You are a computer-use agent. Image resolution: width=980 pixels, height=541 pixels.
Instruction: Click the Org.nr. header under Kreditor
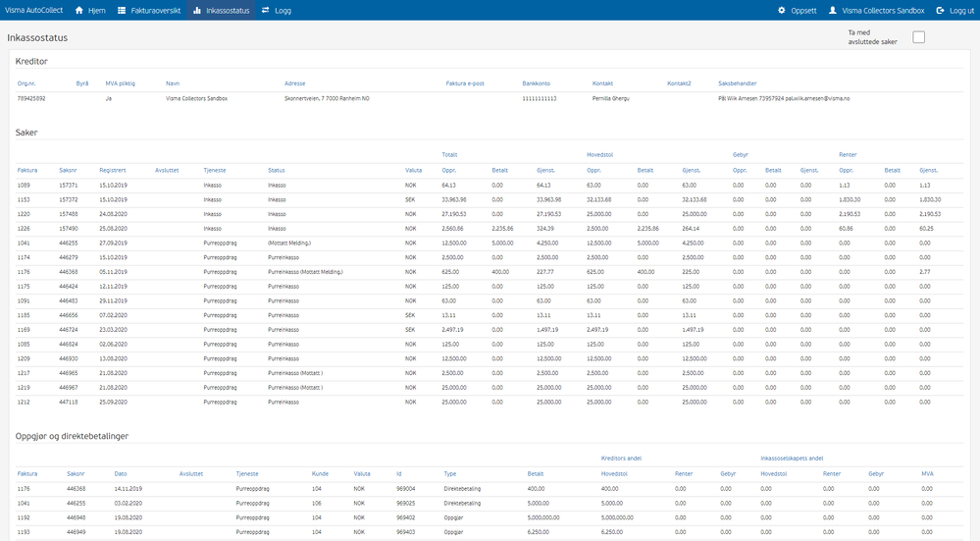pos(27,83)
